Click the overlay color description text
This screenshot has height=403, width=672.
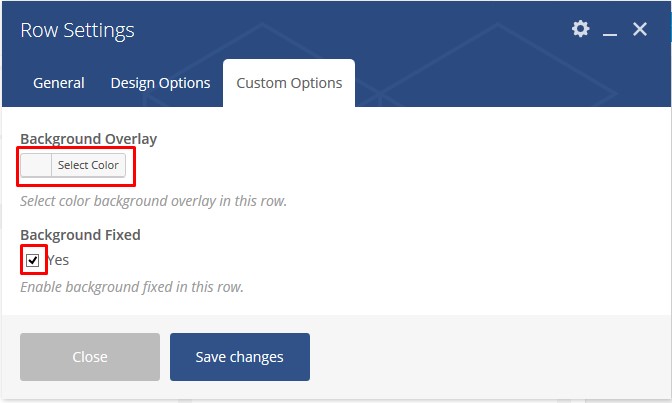153,201
